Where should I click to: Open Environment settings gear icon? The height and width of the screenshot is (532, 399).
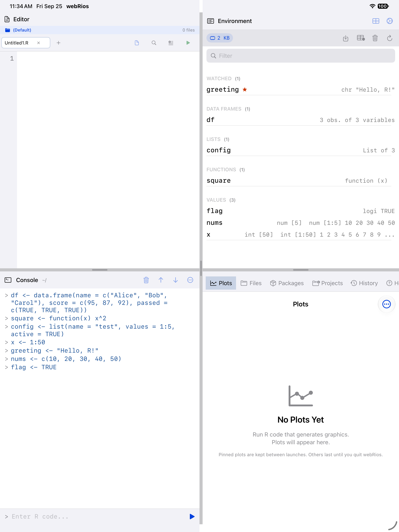coord(390,21)
